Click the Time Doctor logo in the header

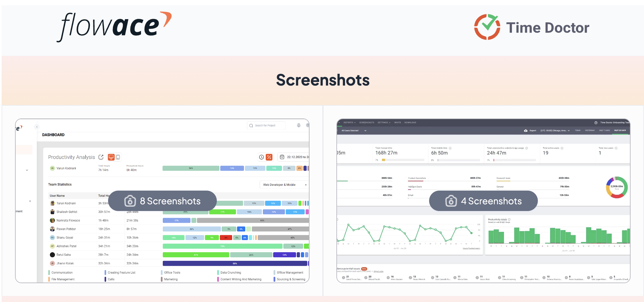click(x=531, y=27)
